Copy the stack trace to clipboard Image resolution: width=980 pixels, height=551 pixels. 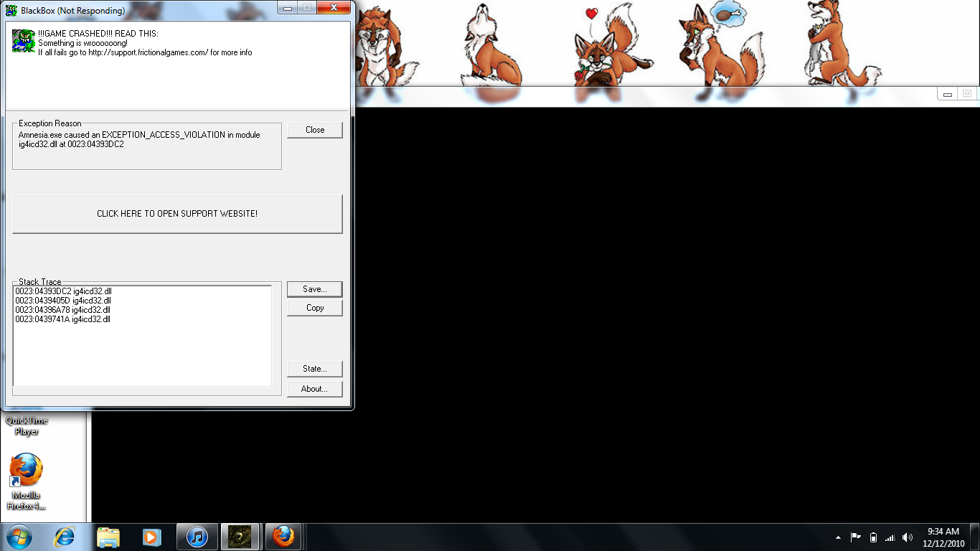[x=314, y=308]
